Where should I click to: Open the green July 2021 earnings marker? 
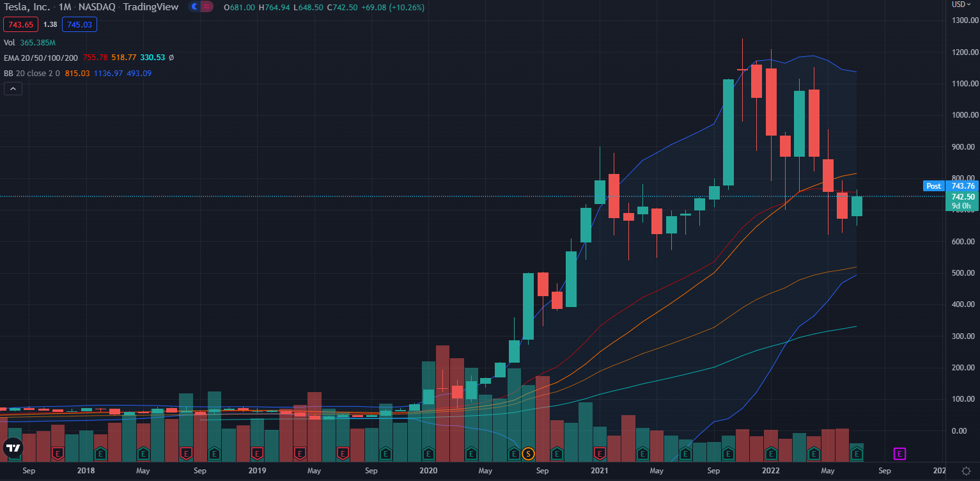pos(685,454)
